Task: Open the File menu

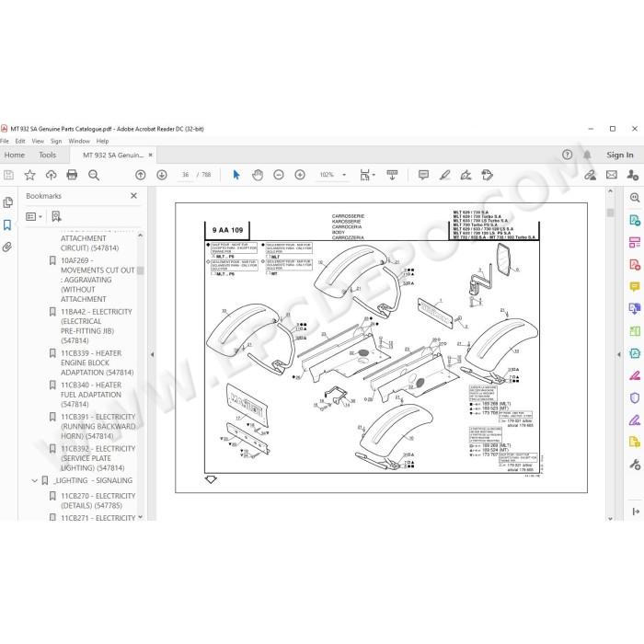Action: coord(5,141)
